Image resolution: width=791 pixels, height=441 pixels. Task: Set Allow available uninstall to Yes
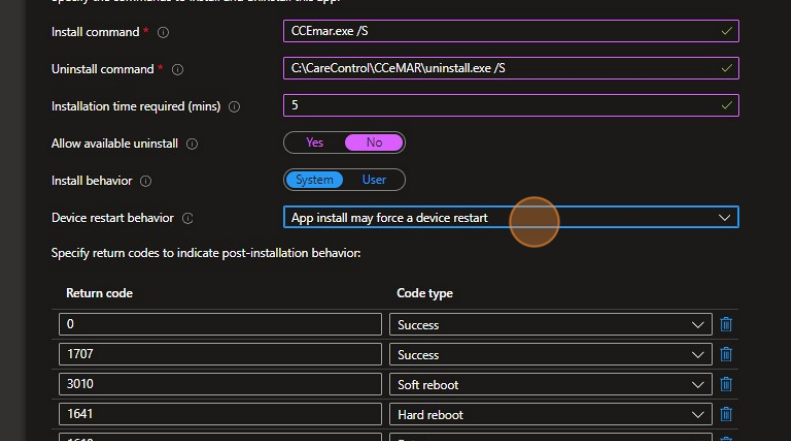(315, 143)
